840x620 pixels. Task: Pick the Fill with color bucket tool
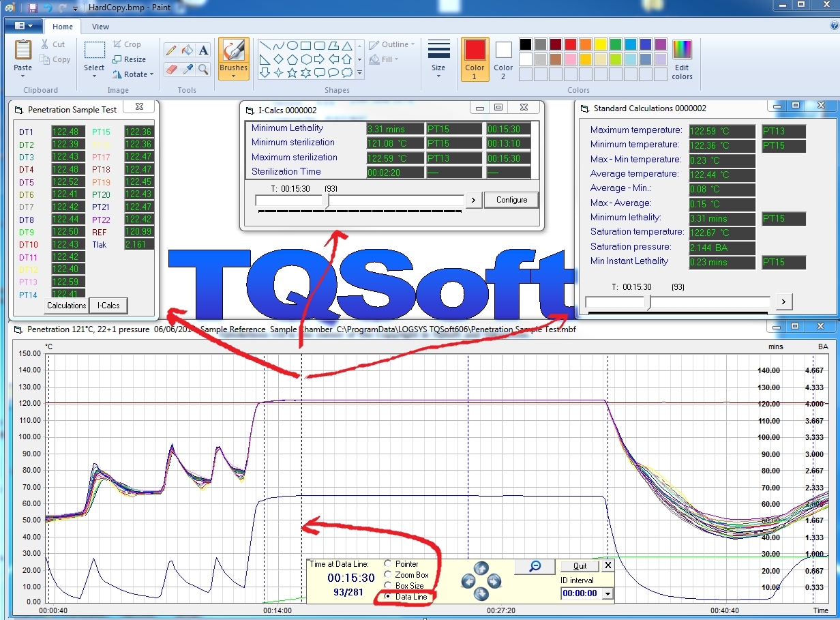point(187,50)
